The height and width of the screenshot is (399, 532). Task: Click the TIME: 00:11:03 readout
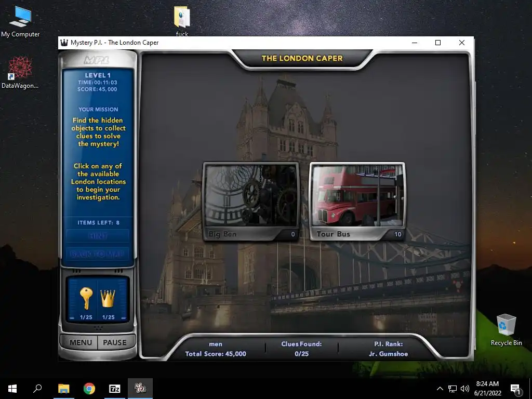coord(98,83)
